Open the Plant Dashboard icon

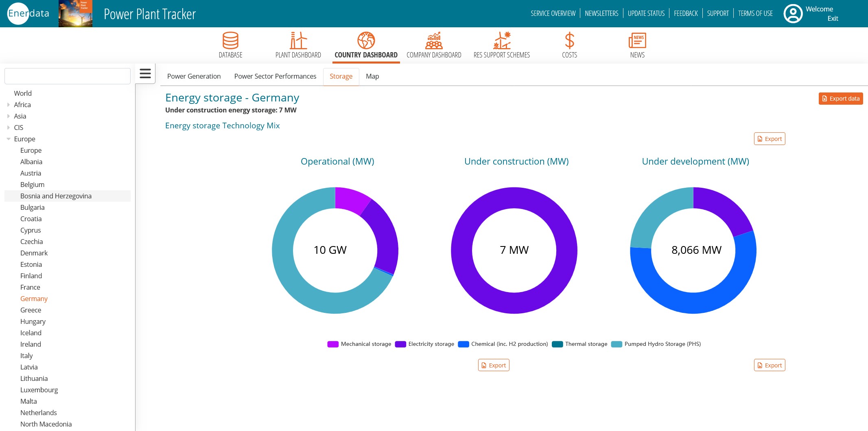click(298, 40)
